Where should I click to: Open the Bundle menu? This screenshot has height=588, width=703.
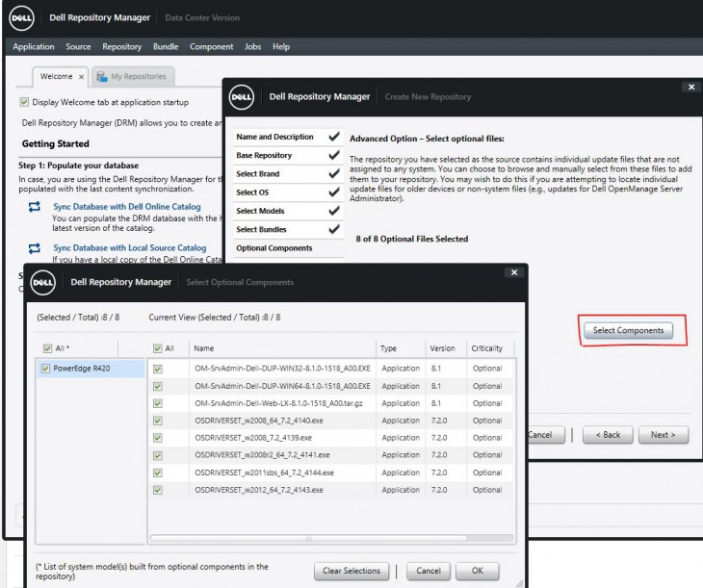tap(165, 46)
